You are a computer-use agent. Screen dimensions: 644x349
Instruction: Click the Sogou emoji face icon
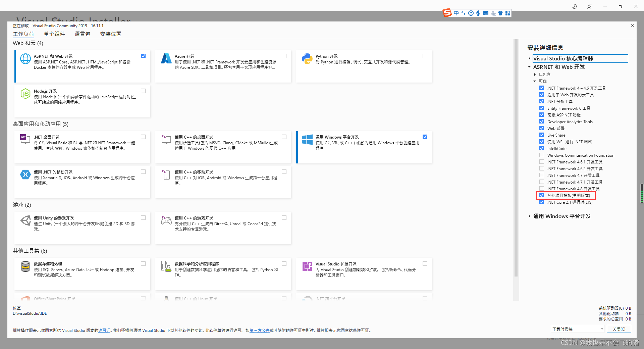click(471, 13)
